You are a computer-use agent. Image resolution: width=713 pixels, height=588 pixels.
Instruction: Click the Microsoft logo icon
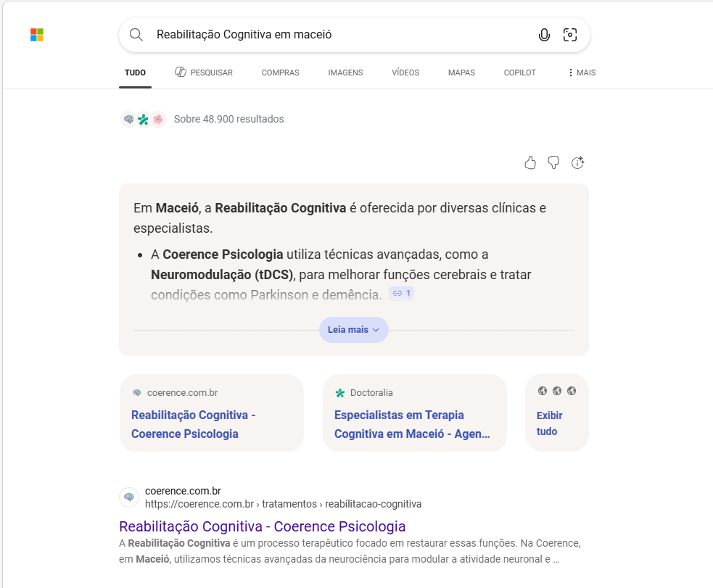point(37,35)
